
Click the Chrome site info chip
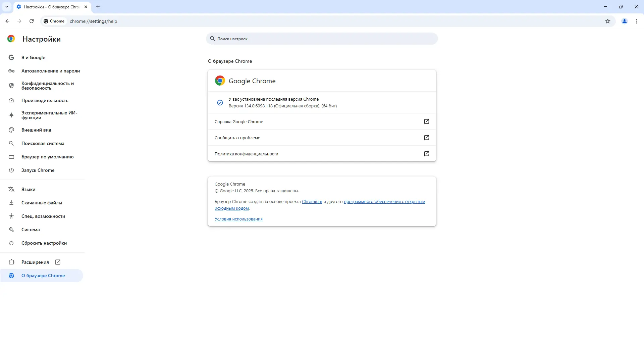(x=54, y=21)
